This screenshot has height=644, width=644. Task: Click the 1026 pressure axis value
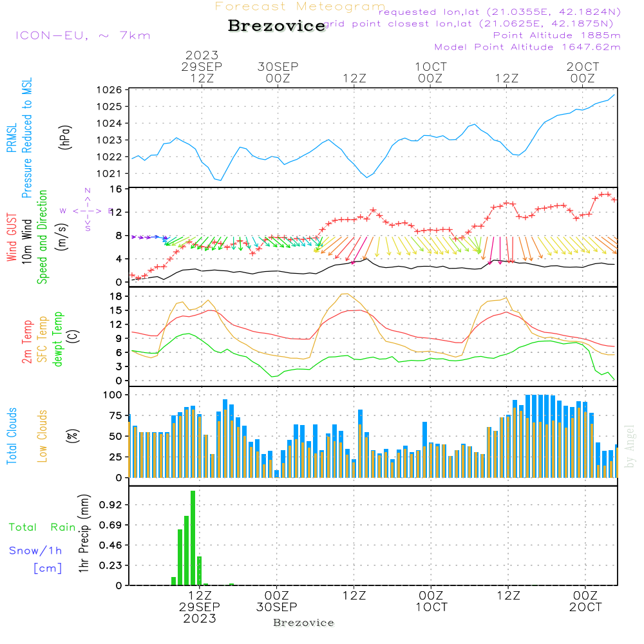coord(109,90)
